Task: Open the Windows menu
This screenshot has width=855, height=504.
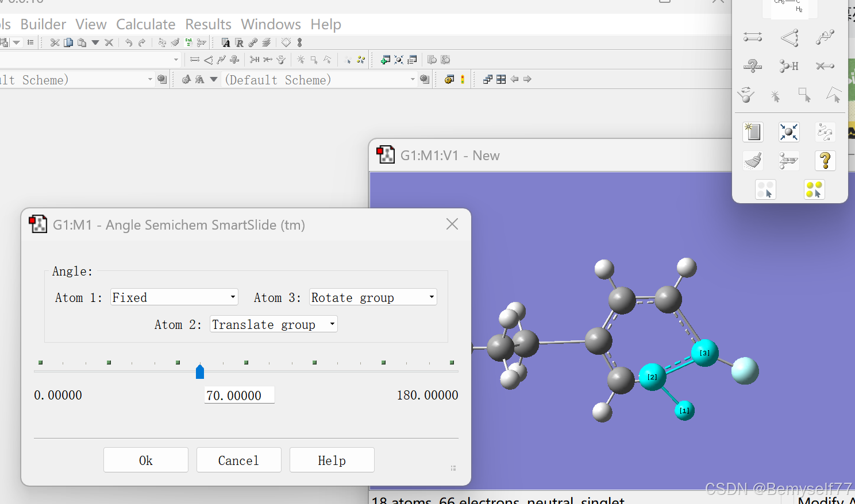Action: click(x=271, y=24)
